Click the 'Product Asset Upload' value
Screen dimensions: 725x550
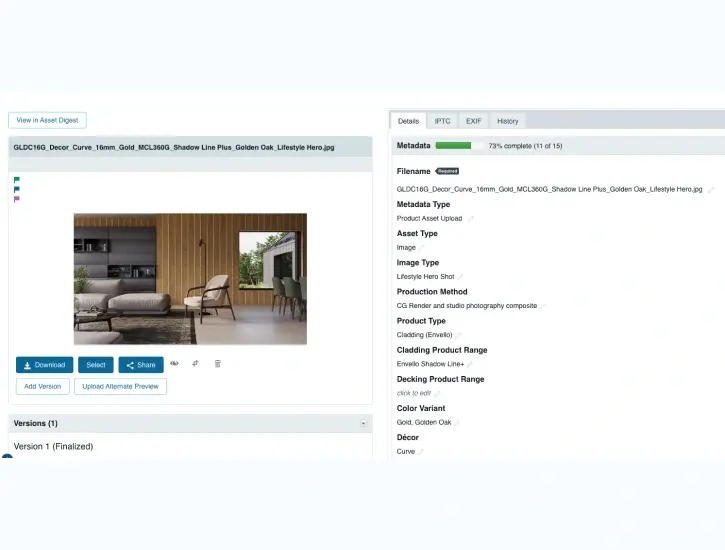[429, 219]
